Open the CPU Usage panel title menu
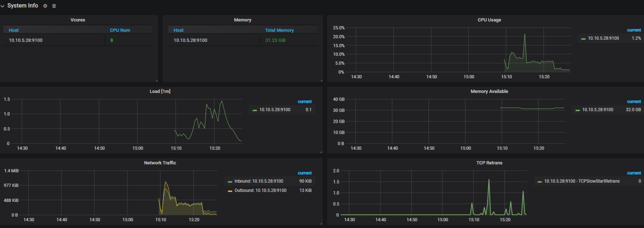644x228 pixels. (x=489, y=20)
